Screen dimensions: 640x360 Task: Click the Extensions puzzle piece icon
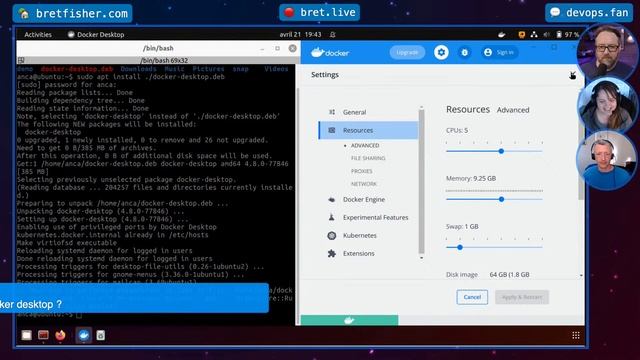(332, 253)
